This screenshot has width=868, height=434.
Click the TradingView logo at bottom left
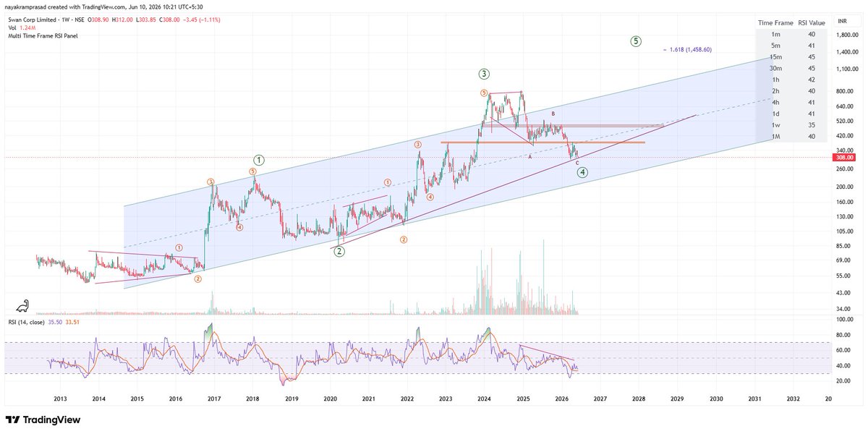pos(43,420)
